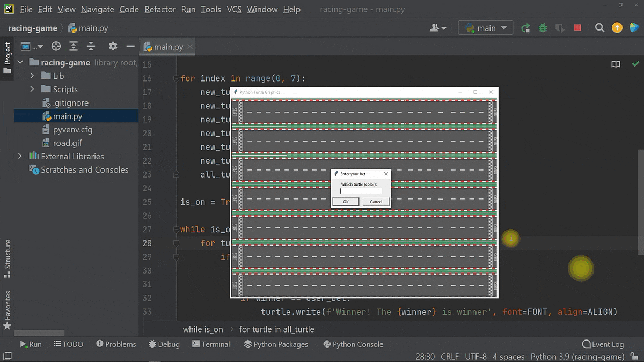Screen dimensions: 644x362
Task: Open the Refactor menu
Action: pos(160,9)
